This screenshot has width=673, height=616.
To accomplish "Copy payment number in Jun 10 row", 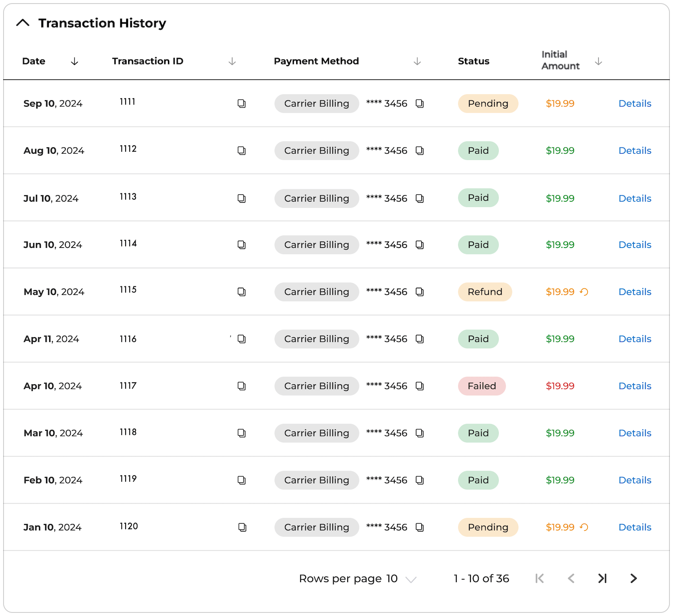I will (420, 245).
